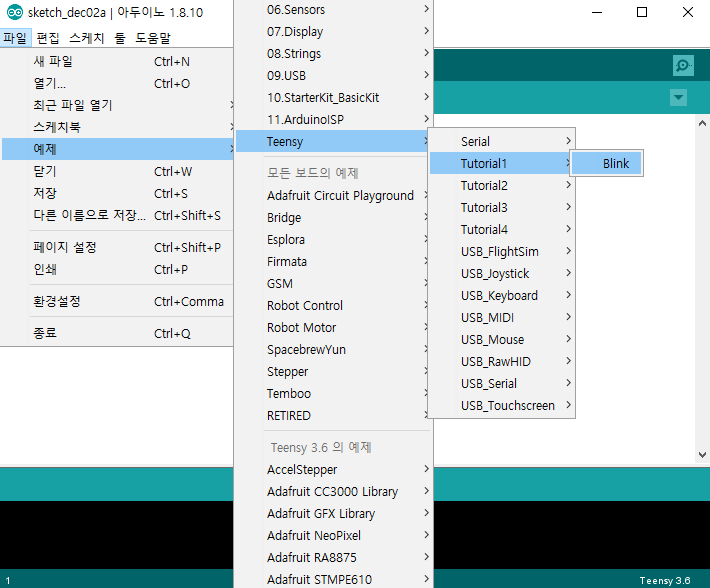
Task: Select the 예제 menu entry
Action: [x=118, y=149]
